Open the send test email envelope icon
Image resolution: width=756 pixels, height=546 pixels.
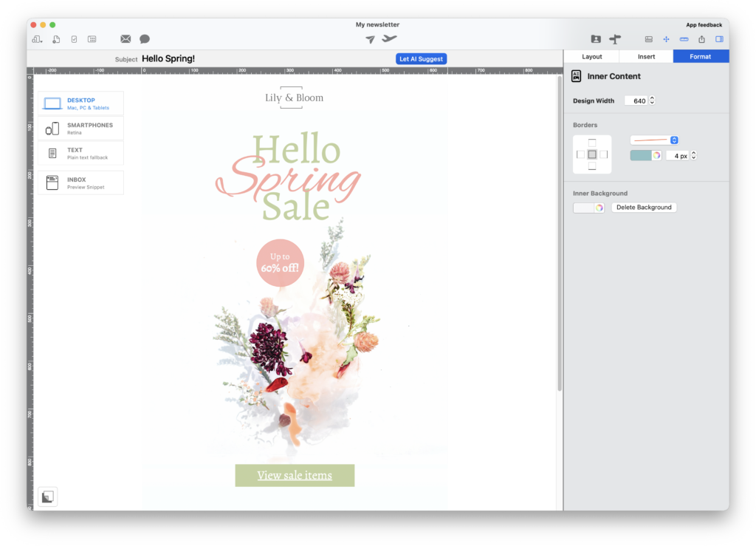tap(126, 38)
